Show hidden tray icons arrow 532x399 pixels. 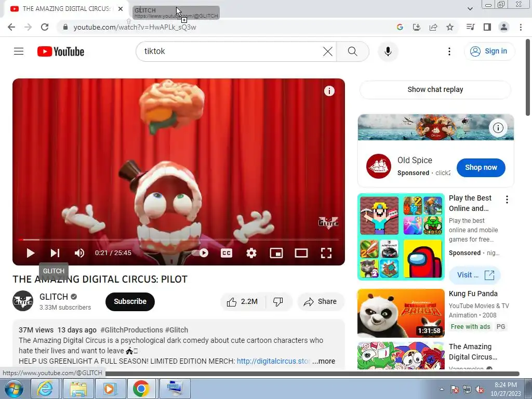point(442,389)
